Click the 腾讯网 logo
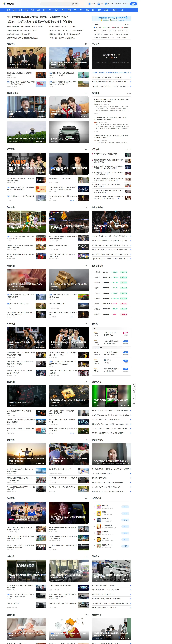The width and height of the screenshot is (172, 644). (9, 4)
